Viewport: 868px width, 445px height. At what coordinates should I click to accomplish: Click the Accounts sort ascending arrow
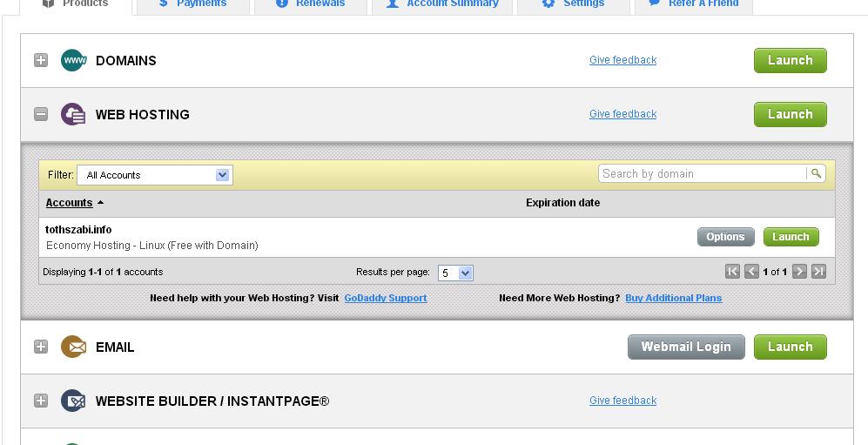(100, 203)
